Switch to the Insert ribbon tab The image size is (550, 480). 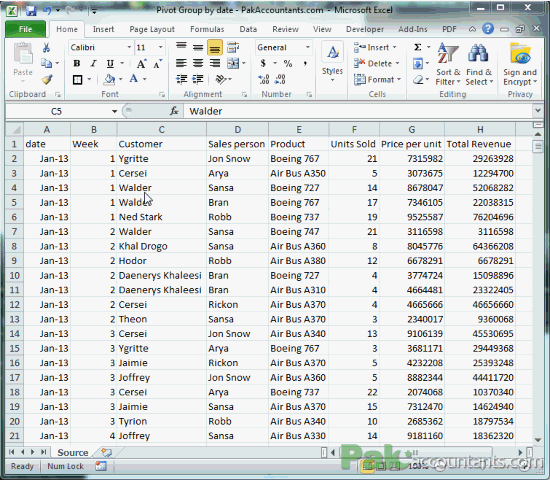click(103, 29)
